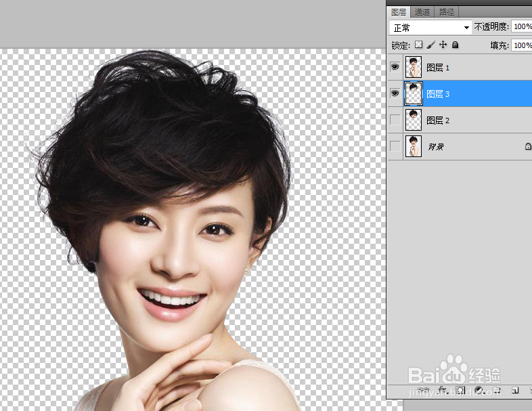Switch to the 图层 tab
Screen dimensions: 532x411
click(x=399, y=12)
